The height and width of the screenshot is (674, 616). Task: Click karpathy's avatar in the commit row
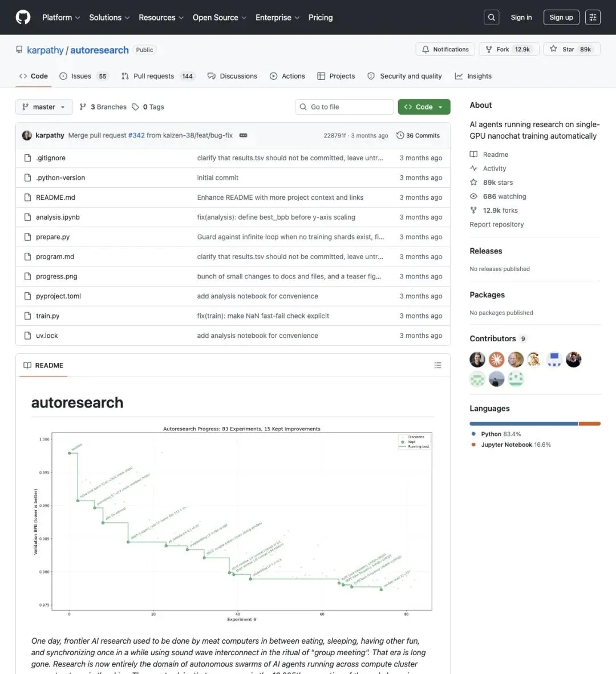(x=27, y=135)
